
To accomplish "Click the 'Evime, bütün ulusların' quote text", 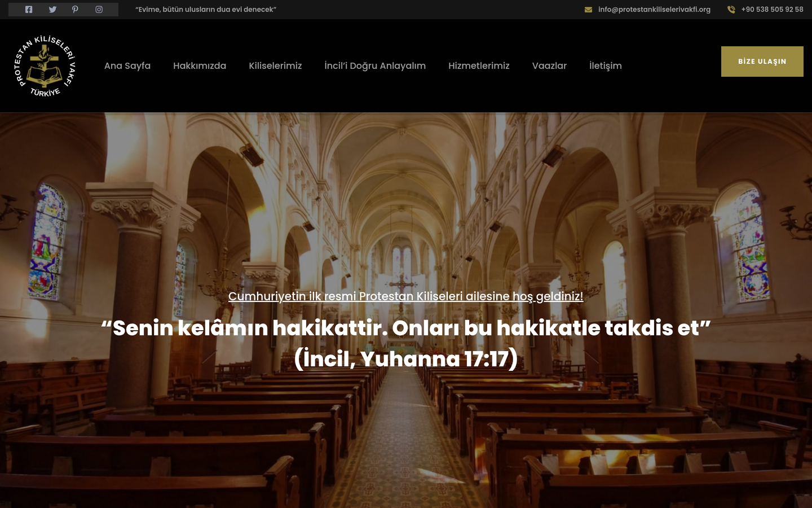I will pos(206,10).
